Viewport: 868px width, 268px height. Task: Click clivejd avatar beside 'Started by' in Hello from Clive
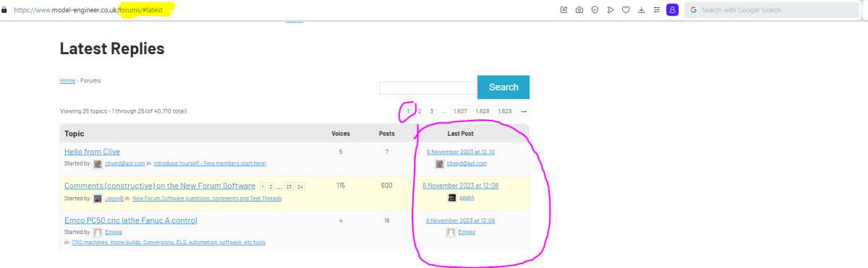tap(98, 164)
